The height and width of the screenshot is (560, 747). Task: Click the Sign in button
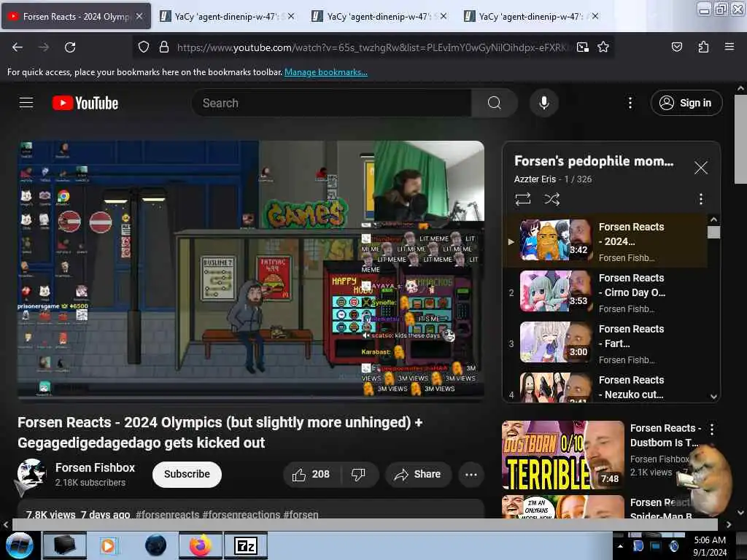(x=686, y=103)
